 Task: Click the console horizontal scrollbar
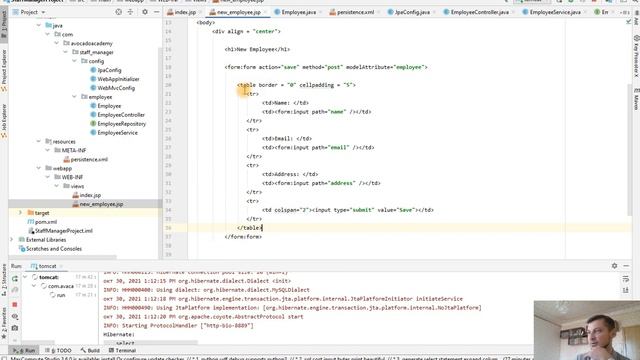tap(151, 342)
